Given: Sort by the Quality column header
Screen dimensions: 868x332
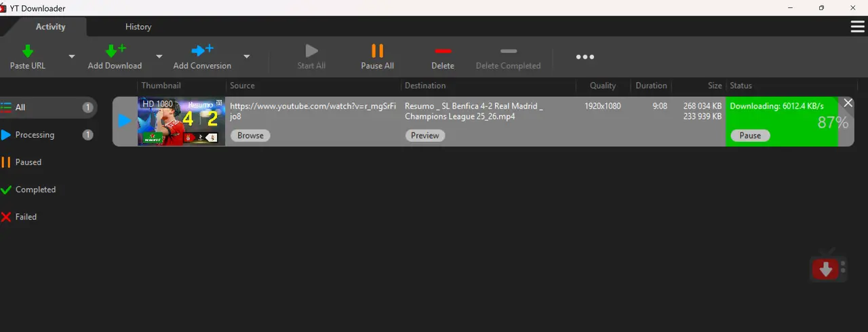Looking at the screenshot, I should click(x=603, y=86).
